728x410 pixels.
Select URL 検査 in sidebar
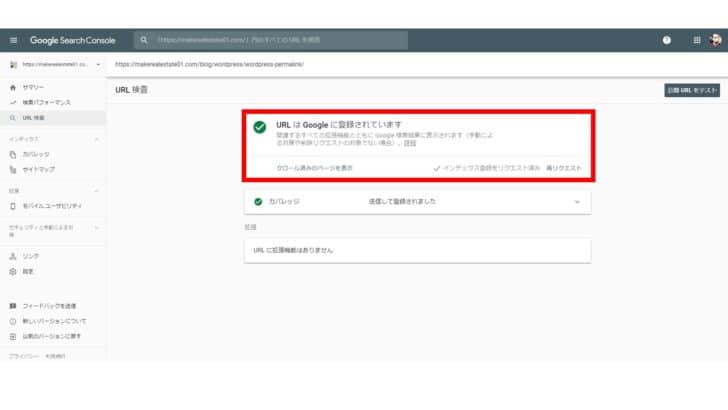[53, 118]
